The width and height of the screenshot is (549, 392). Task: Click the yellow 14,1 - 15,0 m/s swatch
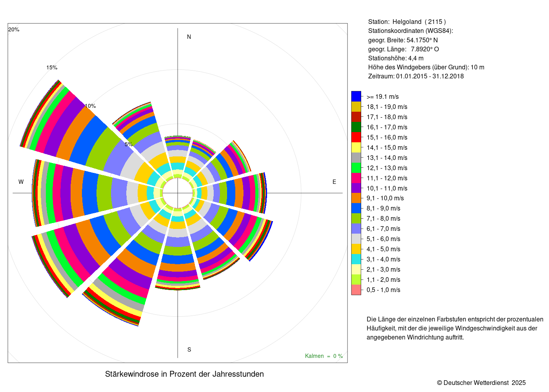[x=356, y=147]
